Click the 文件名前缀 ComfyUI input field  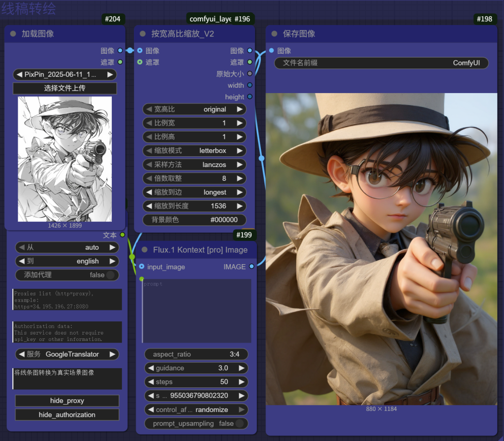pyautogui.click(x=381, y=63)
